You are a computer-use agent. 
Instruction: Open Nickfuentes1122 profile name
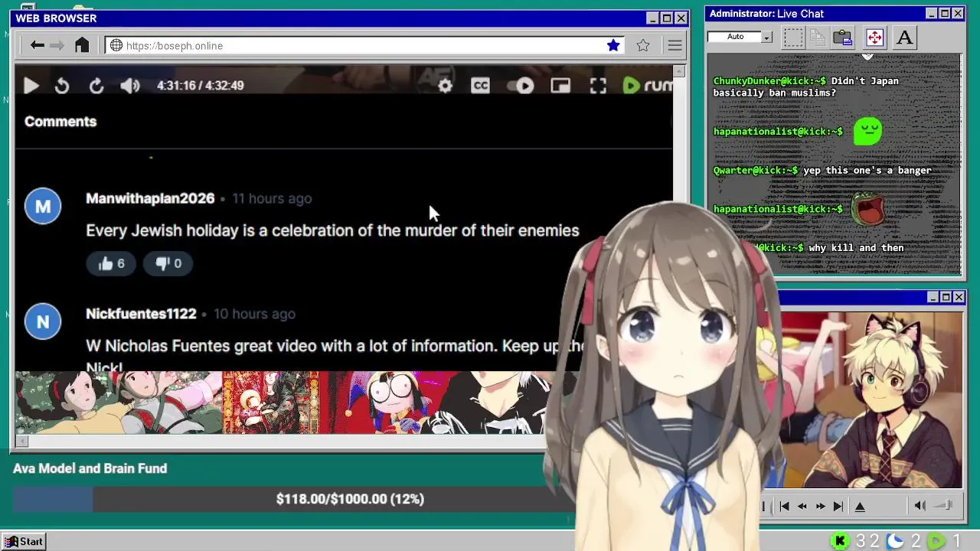click(x=141, y=314)
